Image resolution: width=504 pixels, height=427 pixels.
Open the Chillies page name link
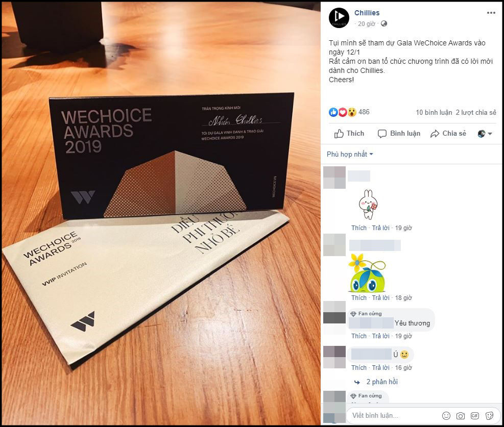tap(367, 13)
